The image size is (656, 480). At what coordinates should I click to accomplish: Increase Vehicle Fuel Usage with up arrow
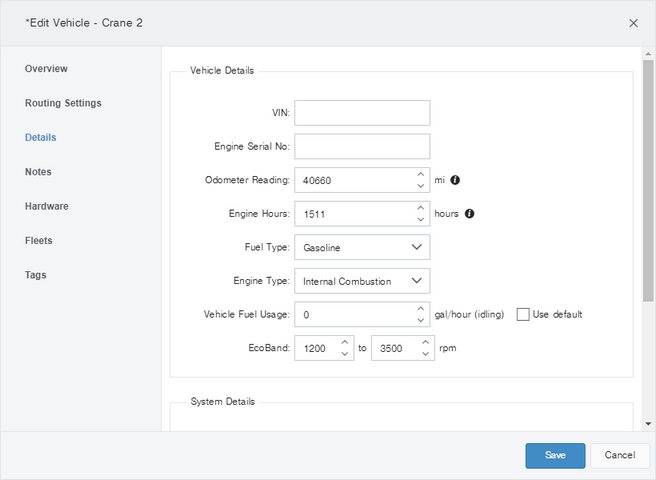421,308
